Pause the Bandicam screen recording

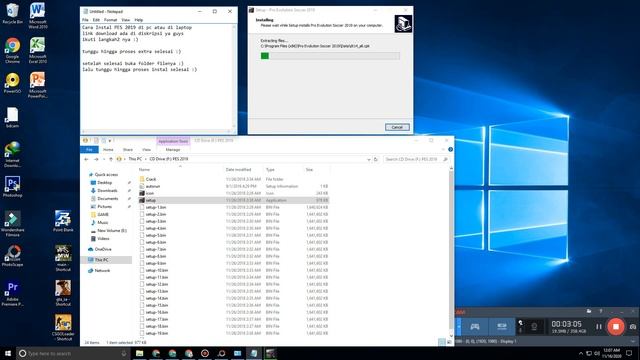tap(598, 327)
